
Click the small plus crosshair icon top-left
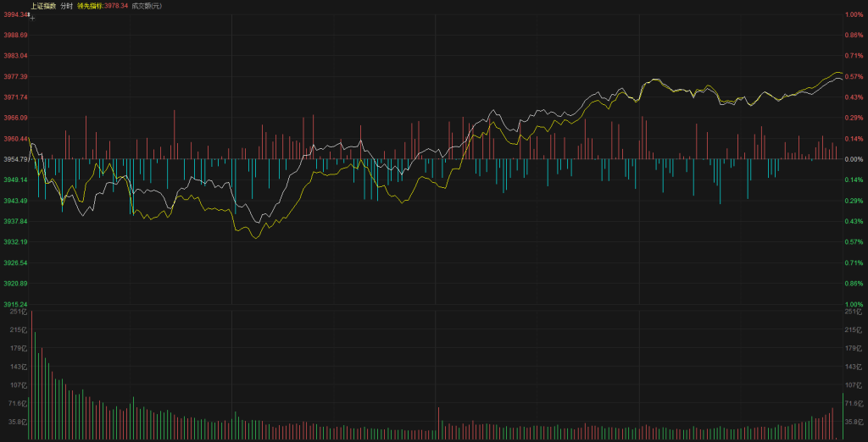tap(32, 16)
